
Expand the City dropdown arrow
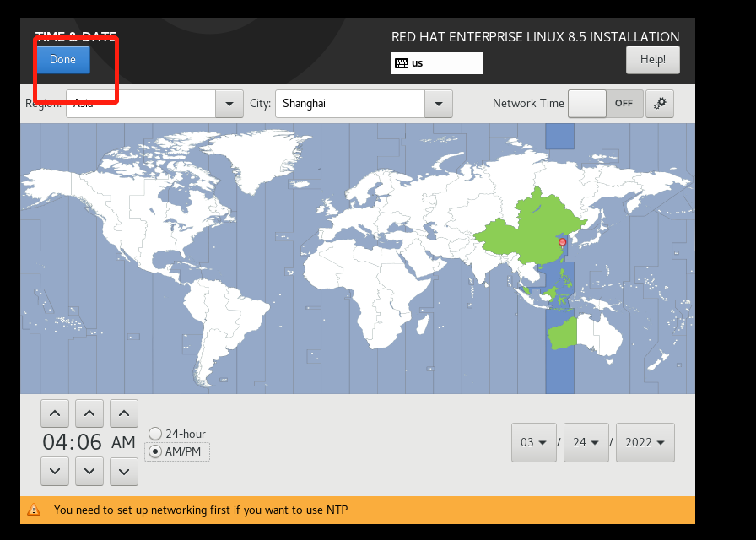[439, 104]
